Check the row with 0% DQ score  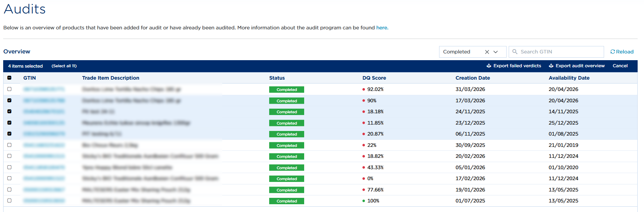pos(9,178)
